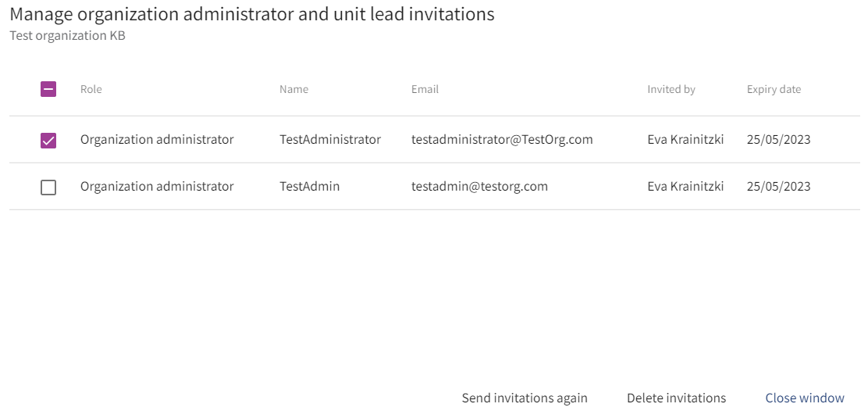This screenshot has width=868, height=418.
Task: Click Organization administrator role in first row
Action: point(157,140)
